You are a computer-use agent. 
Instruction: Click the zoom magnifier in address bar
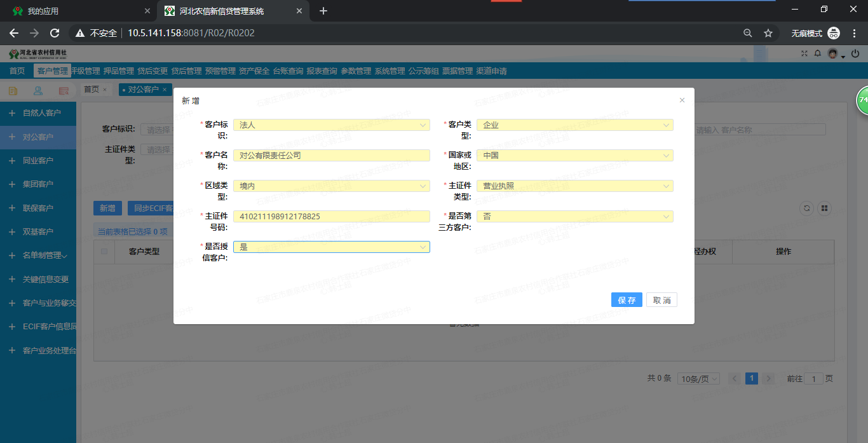tap(748, 33)
